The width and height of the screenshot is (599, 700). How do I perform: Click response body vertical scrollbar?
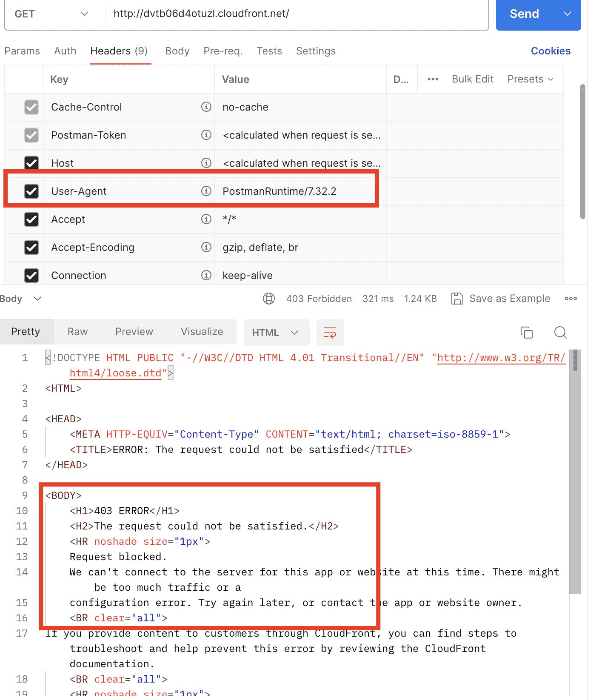(575, 472)
